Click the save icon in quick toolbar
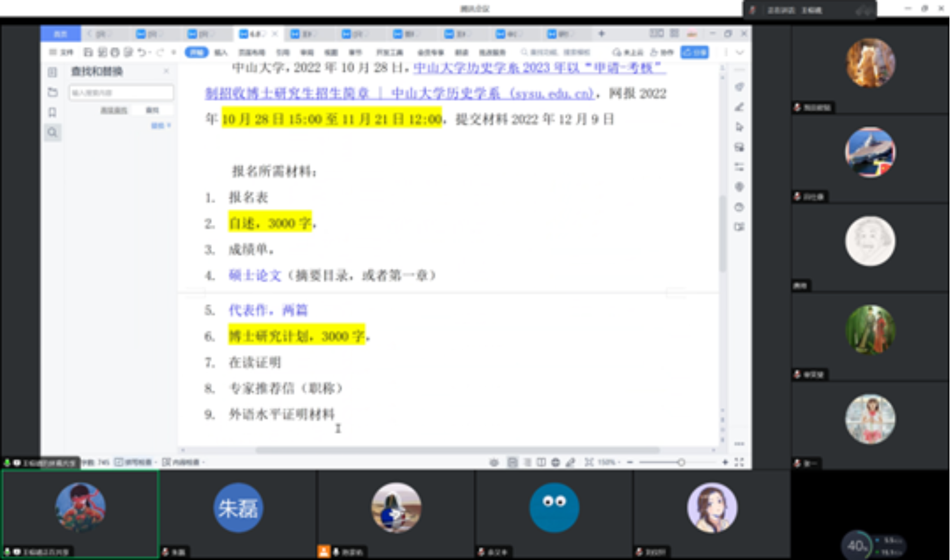950x560 pixels. pyautogui.click(x=88, y=52)
